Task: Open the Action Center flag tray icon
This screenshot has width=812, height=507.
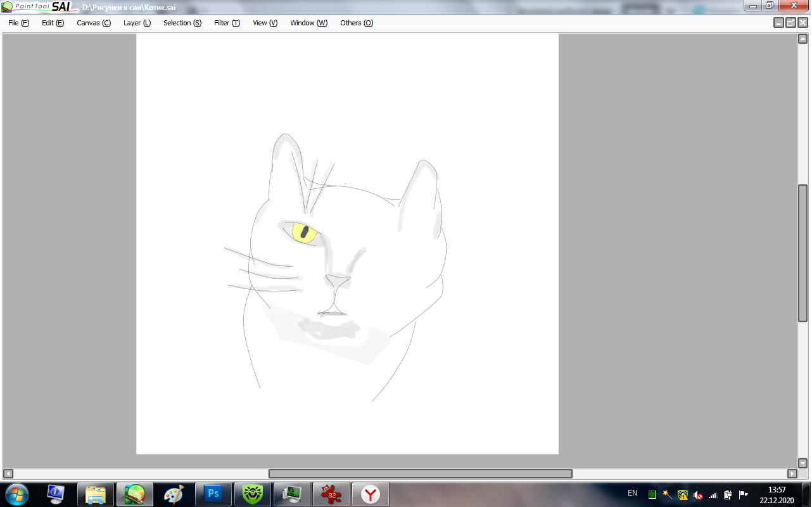Action: [x=744, y=494]
